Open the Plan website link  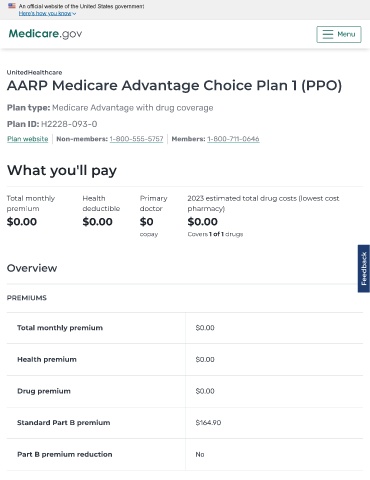tap(28, 139)
